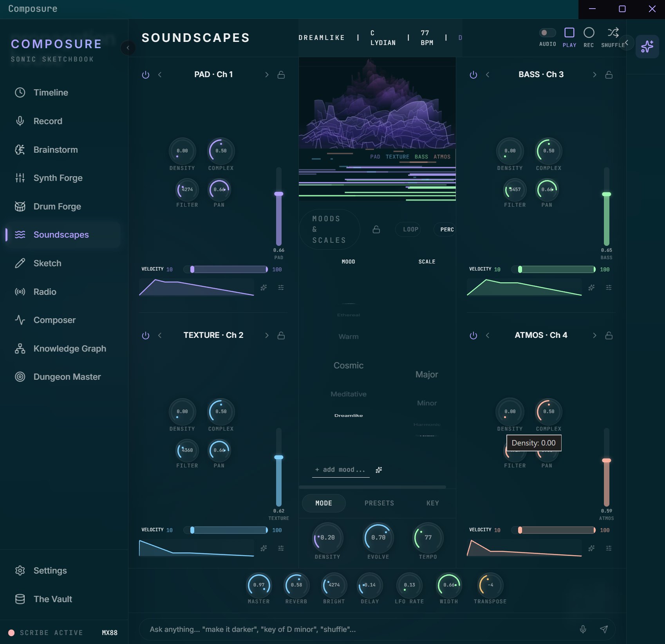Switch to the PRESETS tab
Screen dimensions: 665x644
pyautogui.click(x=379, y=503)
